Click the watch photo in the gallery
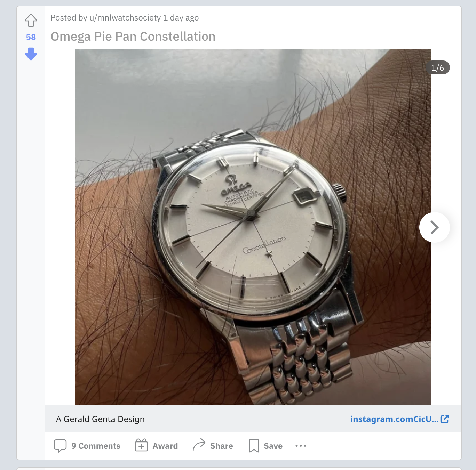Screen dimensions: 476x470 coord(253,227)
